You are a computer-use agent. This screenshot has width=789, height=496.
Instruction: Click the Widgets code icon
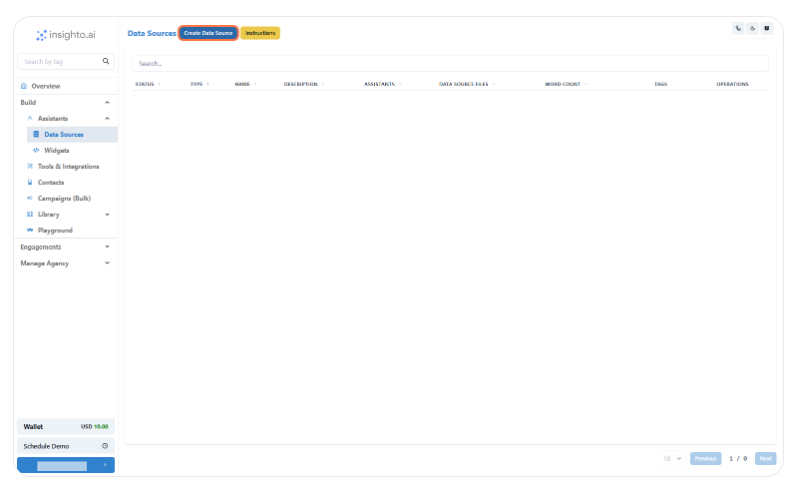(x=36, y=150)
